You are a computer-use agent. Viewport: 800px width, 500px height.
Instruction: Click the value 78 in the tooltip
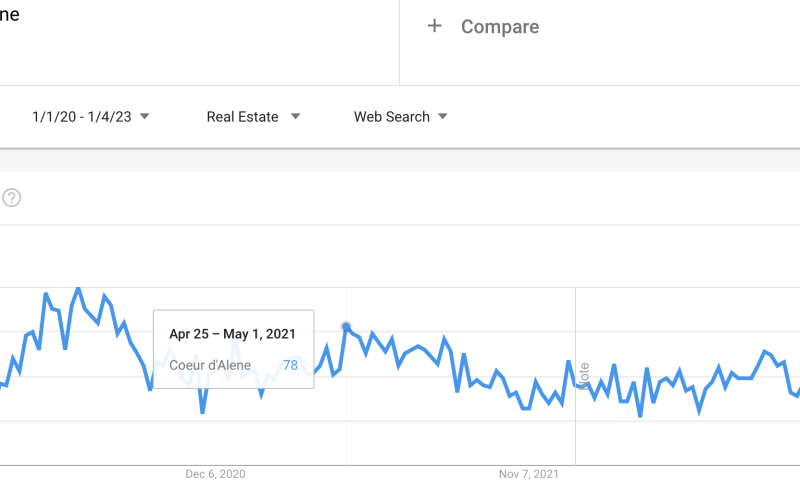[290, 365]
